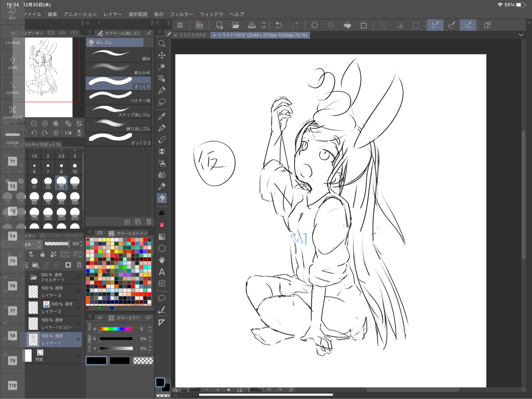The height and width of the screenshot is (399, 532).
Task: Toggle visibility of レイヤー 3
Action: 5,291
